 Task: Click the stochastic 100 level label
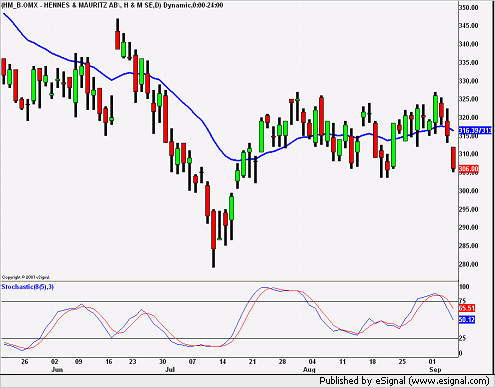point(464,287)
